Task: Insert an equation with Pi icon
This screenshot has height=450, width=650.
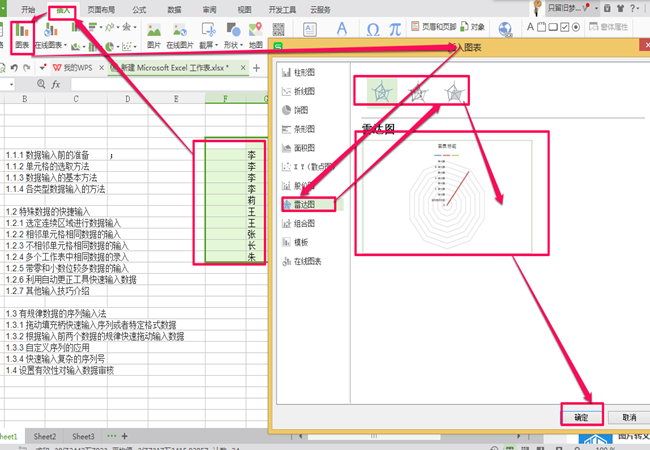Action: click(x=395, y=30)
